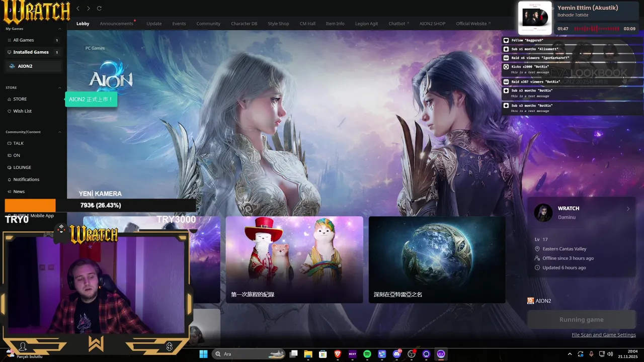Viewport: 644px width, 362px height.
Task: Click the microphone tray icon
Action: click(591, 354)
